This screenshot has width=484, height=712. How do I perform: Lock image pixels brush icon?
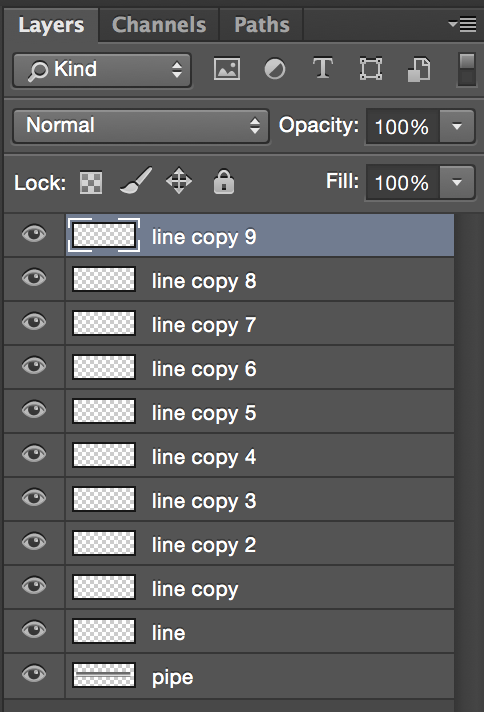click(136, 181)
